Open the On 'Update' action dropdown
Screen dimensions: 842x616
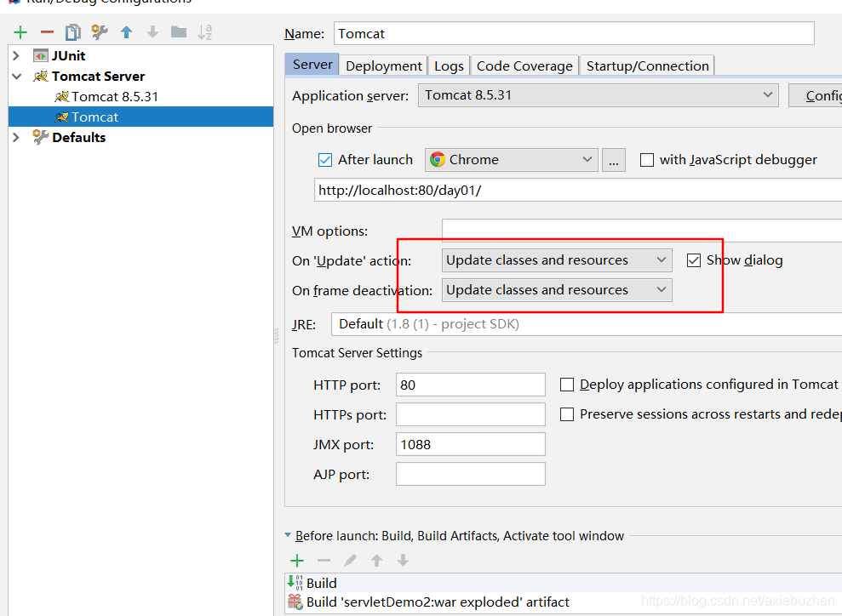click(557, 260)
